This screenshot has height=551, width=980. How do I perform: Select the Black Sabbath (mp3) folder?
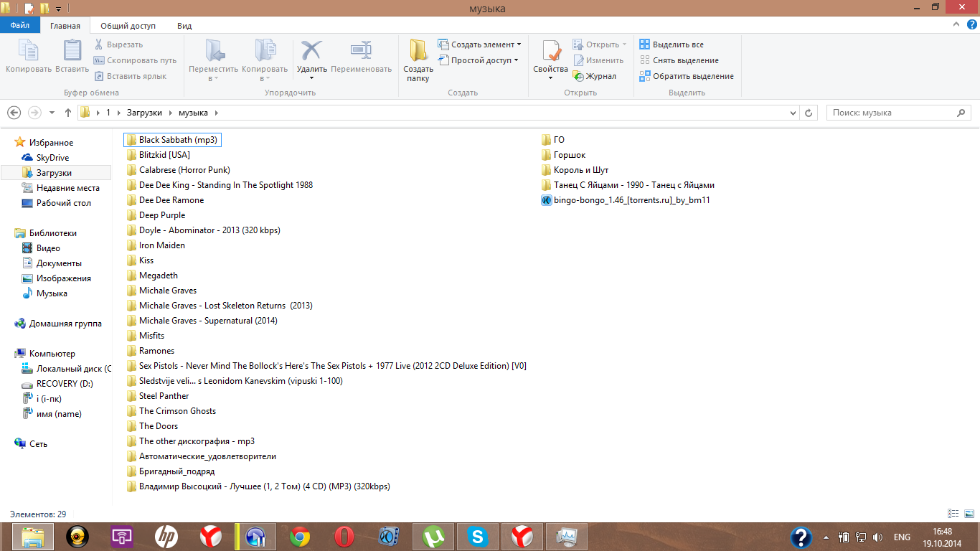click(172, 140)
